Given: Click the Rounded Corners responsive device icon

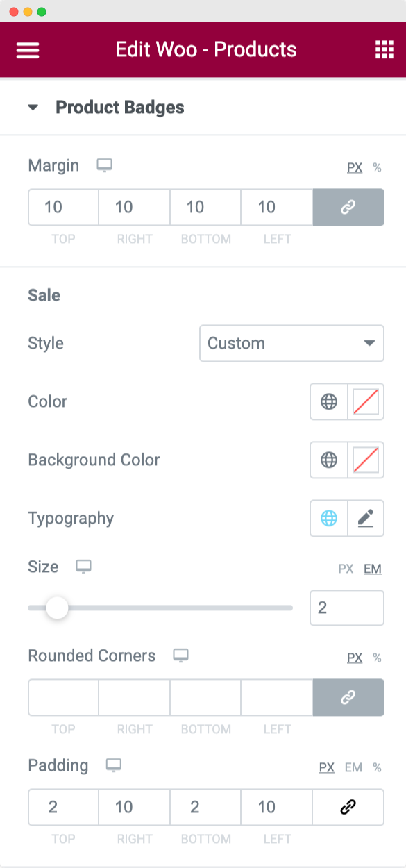Looking at the screenshot, I should click(180, 656).
